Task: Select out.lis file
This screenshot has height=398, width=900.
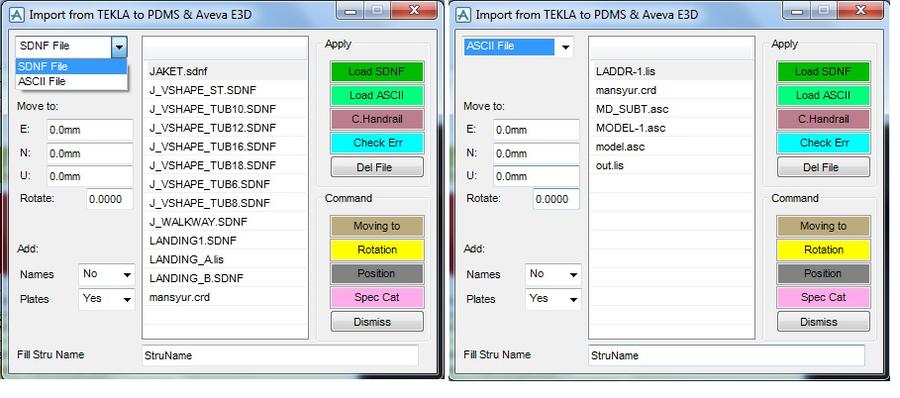Action: (x=672, y=165)
